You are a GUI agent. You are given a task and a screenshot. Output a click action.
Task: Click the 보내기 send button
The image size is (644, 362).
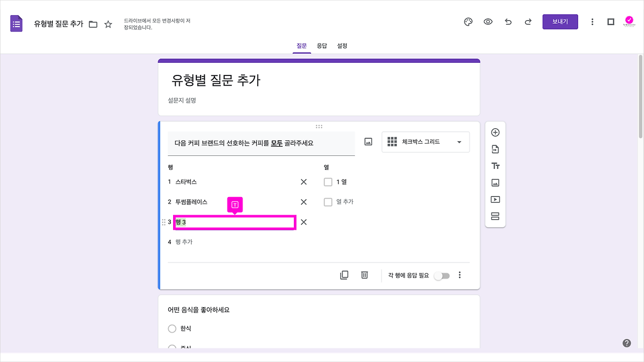[560, 22]
